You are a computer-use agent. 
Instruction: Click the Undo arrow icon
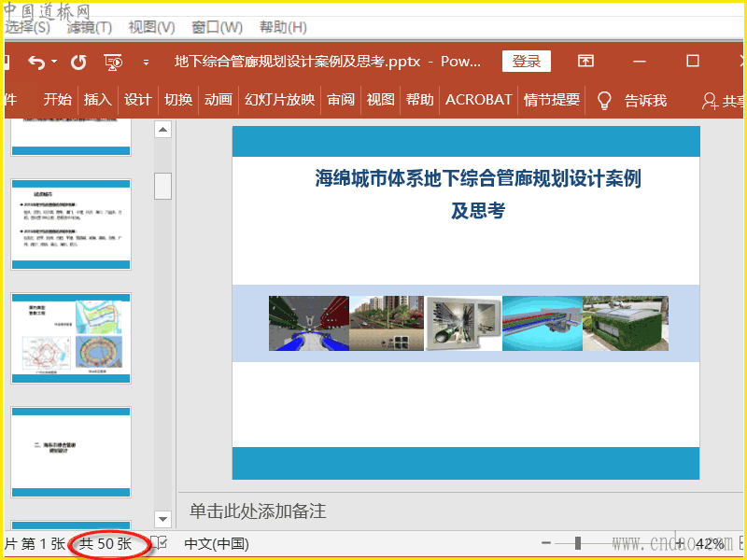(36, 62)
